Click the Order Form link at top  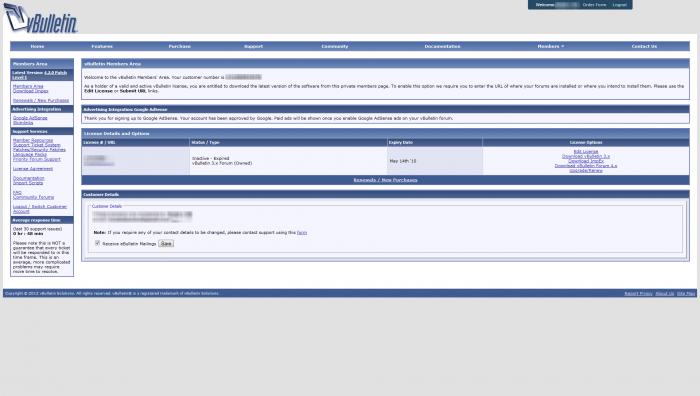[594, 5]
